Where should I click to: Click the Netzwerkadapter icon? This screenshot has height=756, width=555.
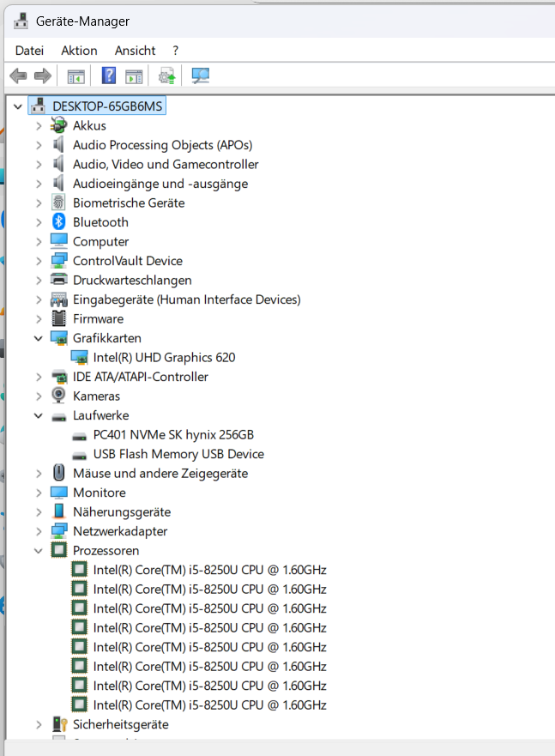click(x=59, y=531)
